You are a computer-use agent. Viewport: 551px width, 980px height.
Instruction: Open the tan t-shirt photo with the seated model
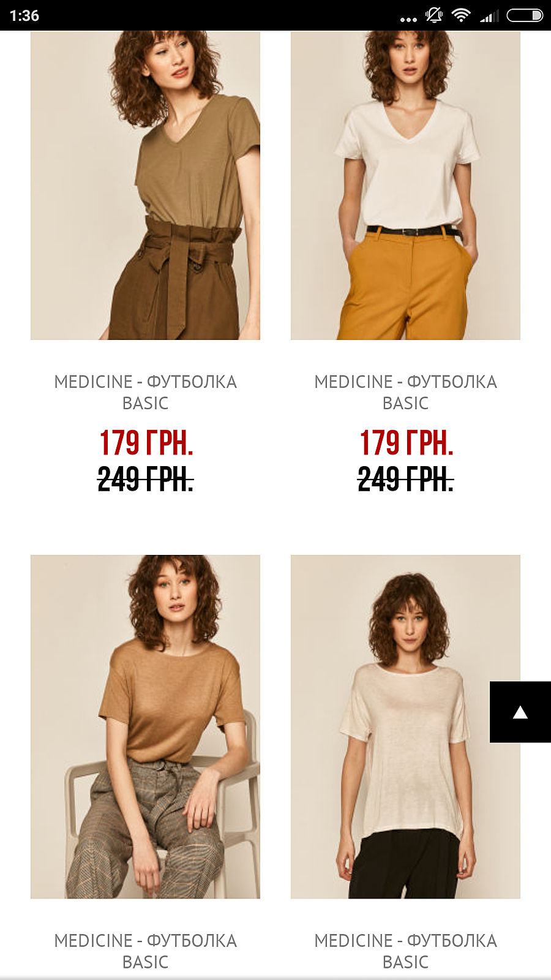pyautogui.click(x=145, y=727)
